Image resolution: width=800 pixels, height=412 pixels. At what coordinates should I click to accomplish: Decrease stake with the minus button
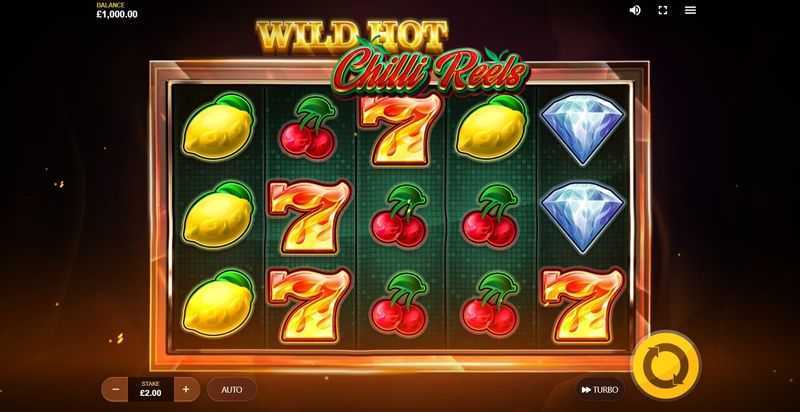point(116,390)
